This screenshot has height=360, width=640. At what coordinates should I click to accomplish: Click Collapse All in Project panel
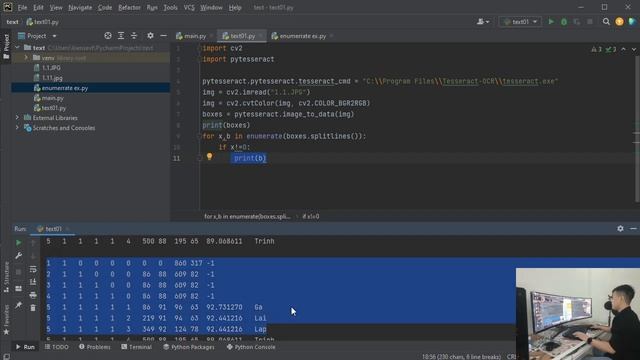(x=134, y=36)
